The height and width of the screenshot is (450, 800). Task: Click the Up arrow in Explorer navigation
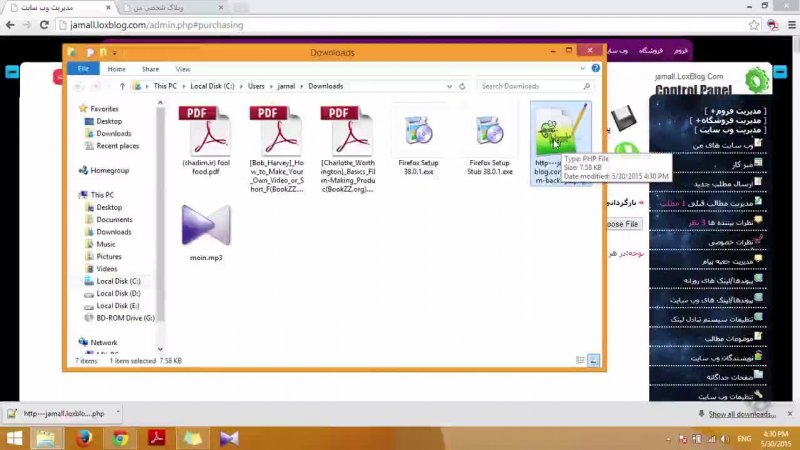click(x=121, y=87)
